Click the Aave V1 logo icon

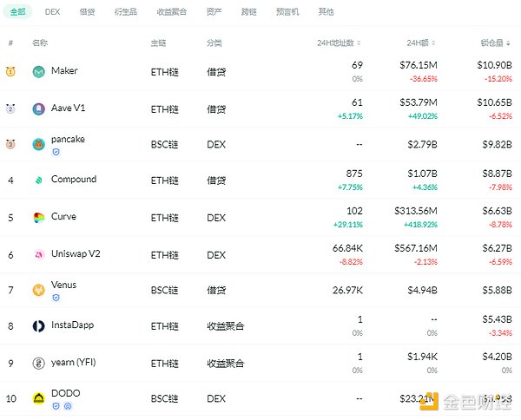[39, 108]
